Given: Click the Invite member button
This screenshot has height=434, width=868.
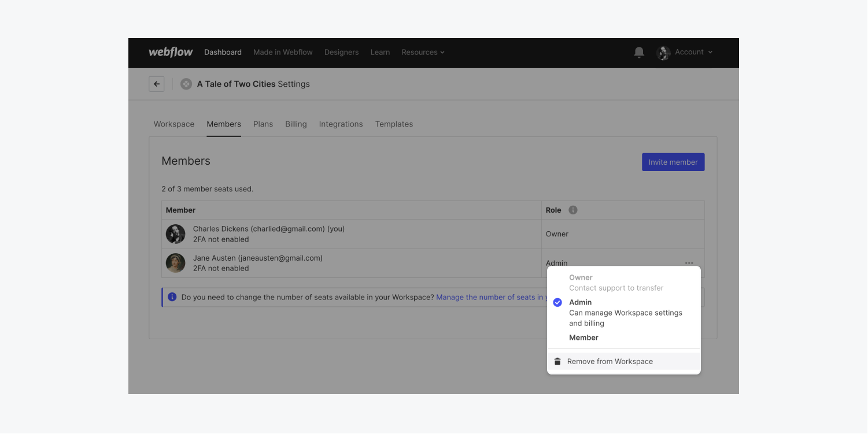Looking at the screenshot, I should tap(673, 162).
